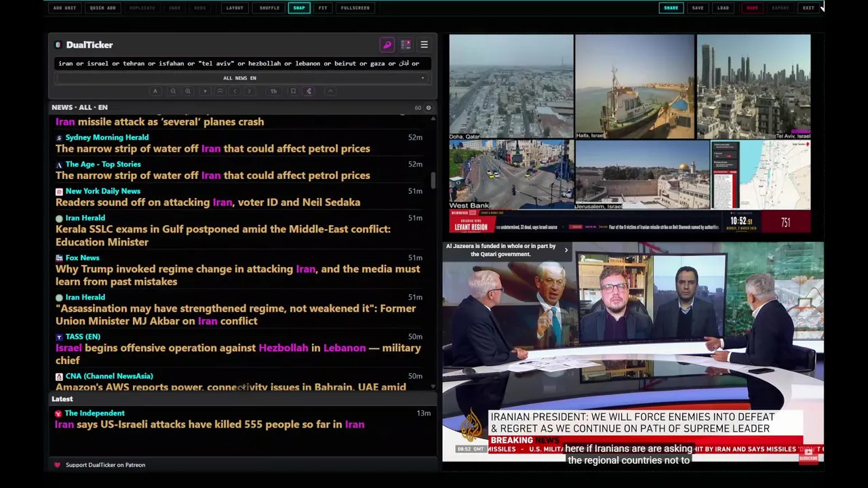Image resolution: width=868 pixels, height=488 pixels.
Task: Click Support DualTicker on Patreon link
Action: point(105,465)
